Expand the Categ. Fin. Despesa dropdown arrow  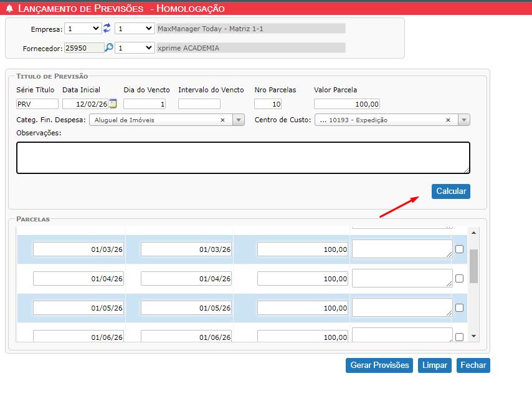(239, 120)
